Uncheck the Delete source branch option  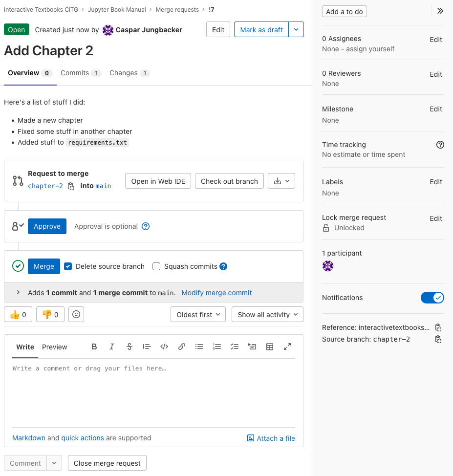point(68,266)
